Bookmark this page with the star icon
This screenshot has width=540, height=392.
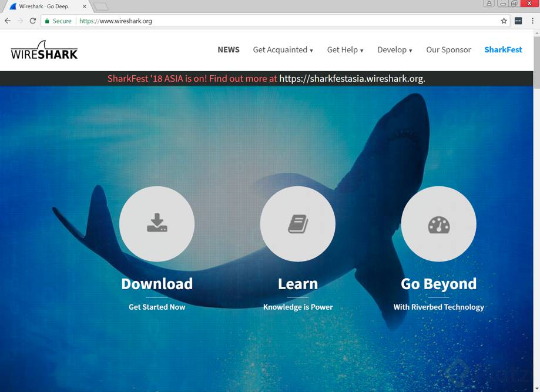tap(504, 21)
